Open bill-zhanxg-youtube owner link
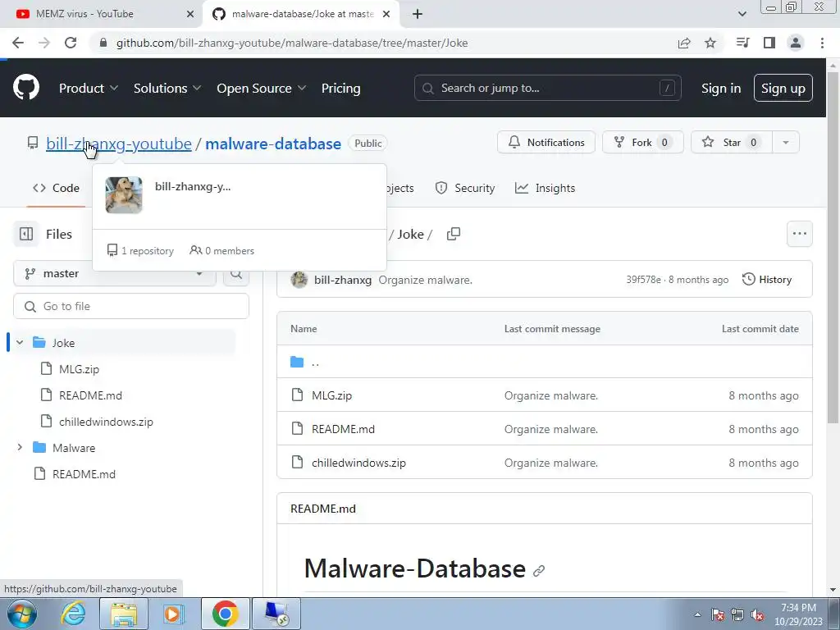This screenshot has height=630, width=840. [x=119, y=144]
